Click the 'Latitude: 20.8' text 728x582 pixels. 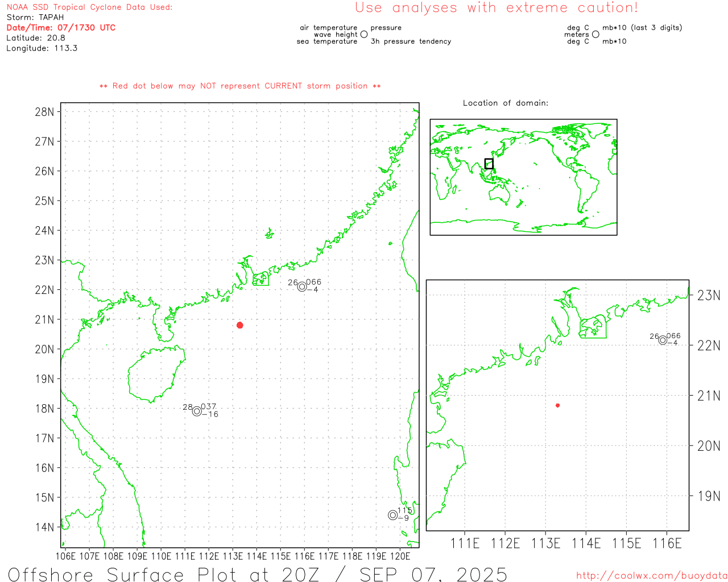36,38
